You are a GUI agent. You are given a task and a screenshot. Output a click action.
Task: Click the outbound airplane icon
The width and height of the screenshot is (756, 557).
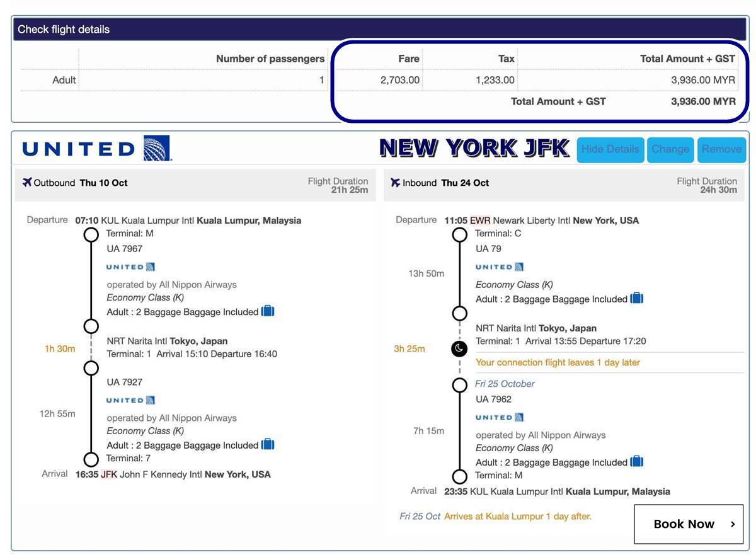pyautogui.click(x=27, y=183)
